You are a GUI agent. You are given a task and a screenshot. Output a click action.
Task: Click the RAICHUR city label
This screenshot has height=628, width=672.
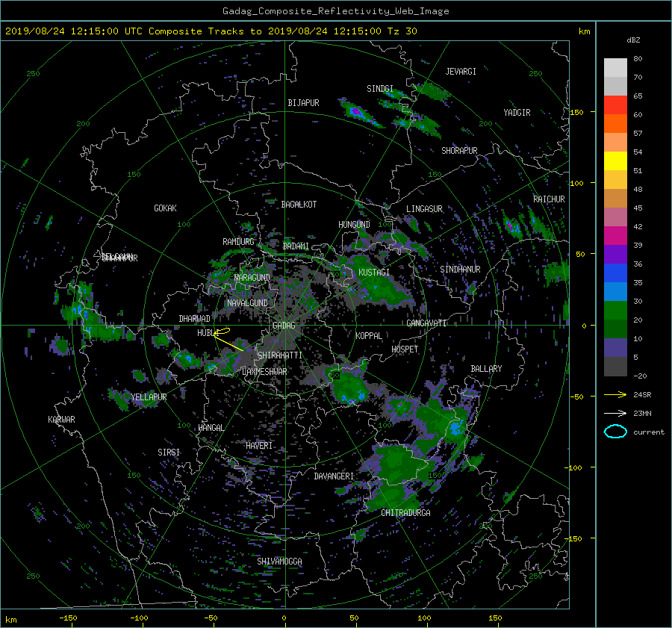tap(549, 199)
